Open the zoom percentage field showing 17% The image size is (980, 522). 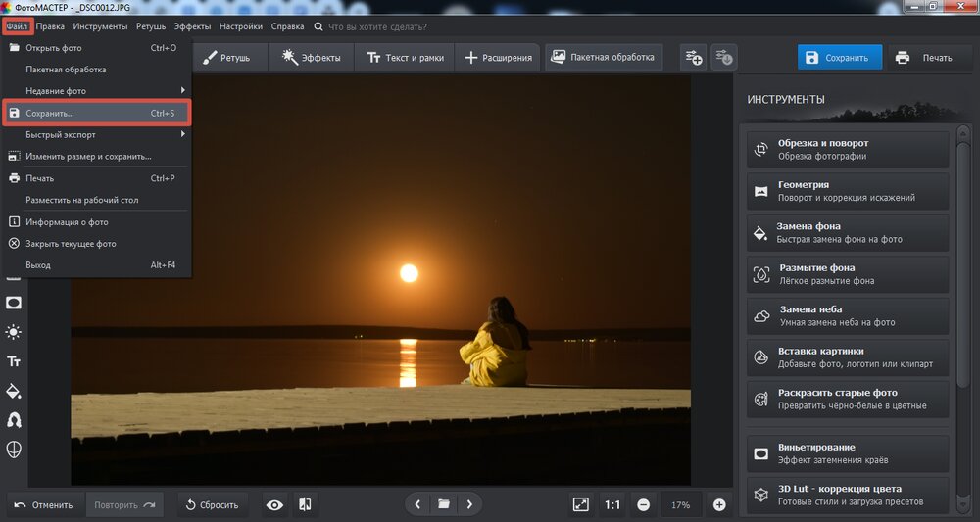(x=681, y=504)
